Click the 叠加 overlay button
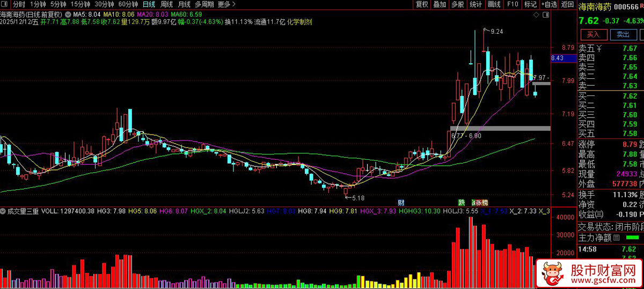 [x=440, y=4]
